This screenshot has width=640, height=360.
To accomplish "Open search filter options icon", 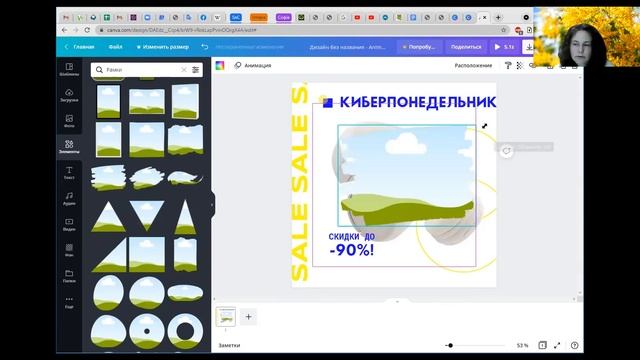I will point(196,70).
